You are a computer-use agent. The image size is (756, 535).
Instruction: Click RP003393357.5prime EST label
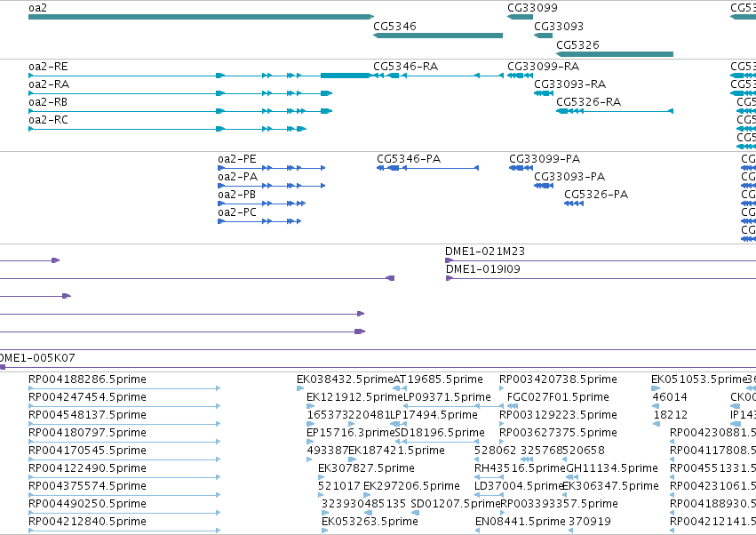tap(559, 504)
